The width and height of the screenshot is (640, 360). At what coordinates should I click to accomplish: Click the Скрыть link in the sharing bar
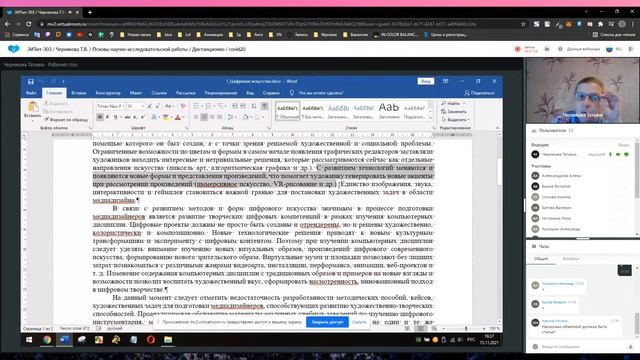point(359,322)
